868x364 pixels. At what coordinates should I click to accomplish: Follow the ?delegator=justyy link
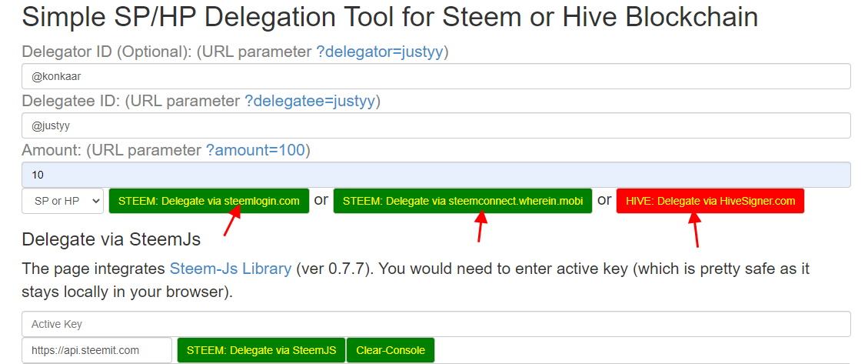382,52
